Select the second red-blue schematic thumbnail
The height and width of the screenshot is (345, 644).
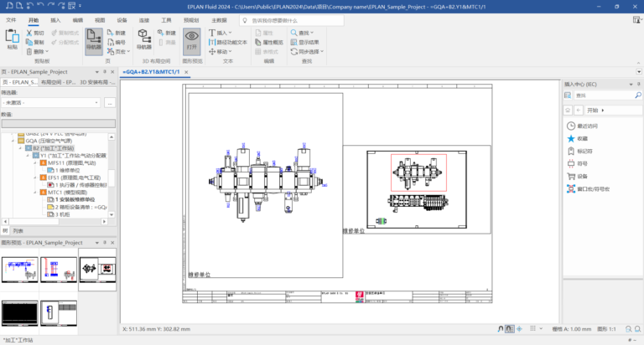pos(59,270)
